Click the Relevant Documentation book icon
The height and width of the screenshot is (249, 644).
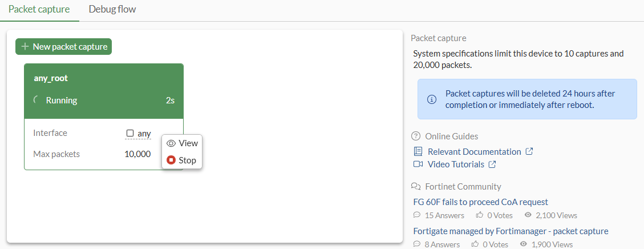[418, 152]
